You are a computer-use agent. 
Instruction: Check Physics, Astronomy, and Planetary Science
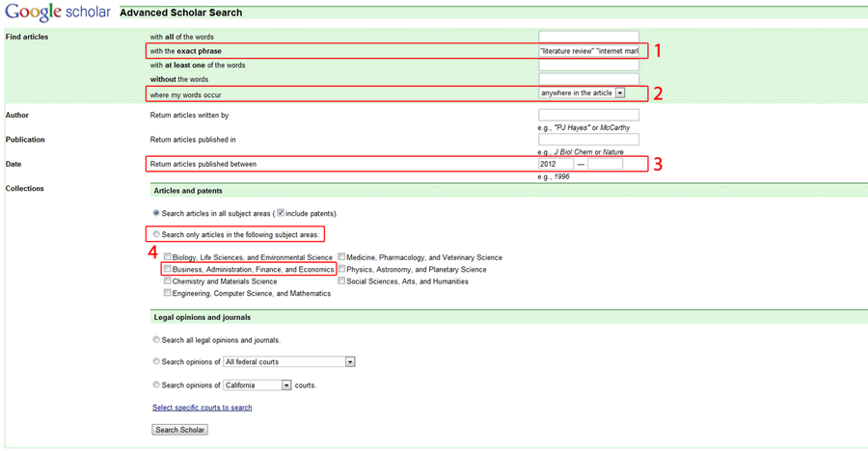point(341,269)
